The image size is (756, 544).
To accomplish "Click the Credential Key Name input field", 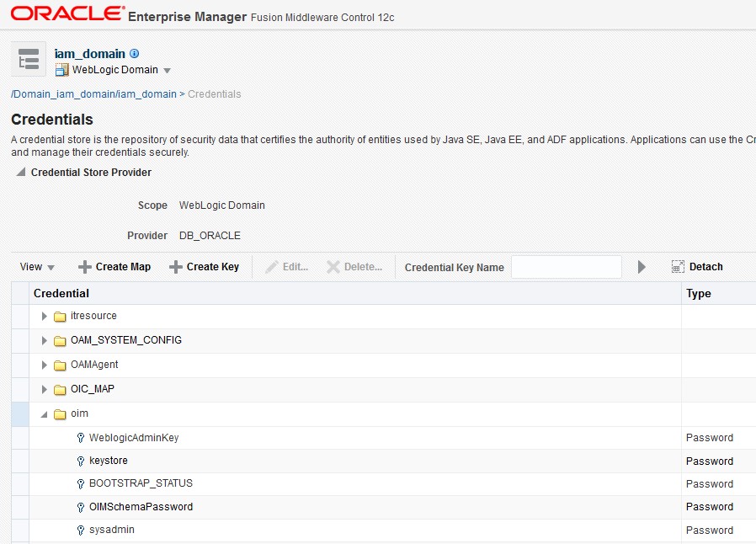I will click(566, 267).
